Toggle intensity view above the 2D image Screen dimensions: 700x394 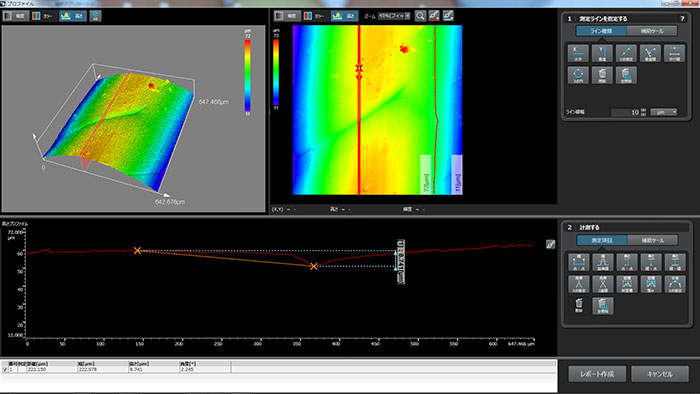tap(287, 16)
